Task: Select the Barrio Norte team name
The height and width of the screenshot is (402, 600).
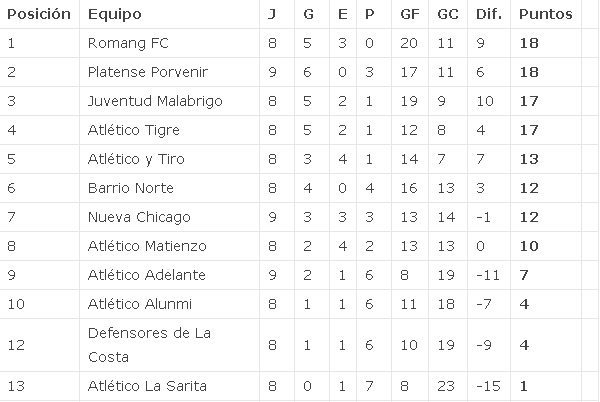Action: pyautogui.click(x=130, y=188)
